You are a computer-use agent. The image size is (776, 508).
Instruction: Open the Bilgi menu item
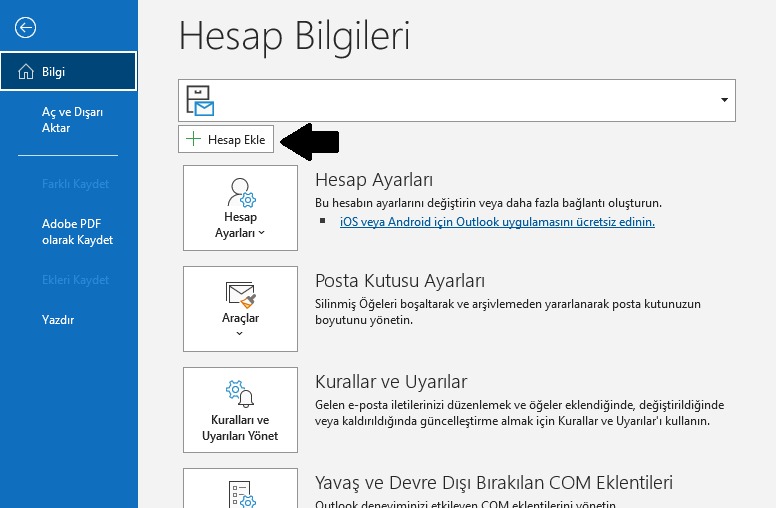(68, 71)
